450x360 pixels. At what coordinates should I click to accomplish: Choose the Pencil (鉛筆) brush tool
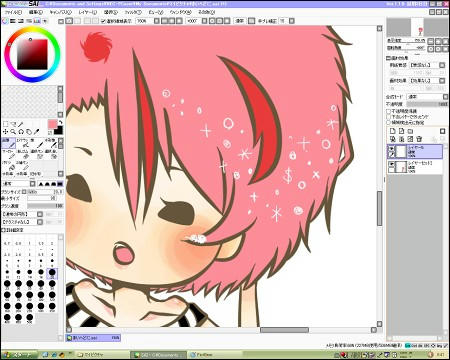[x=9, y=143]
